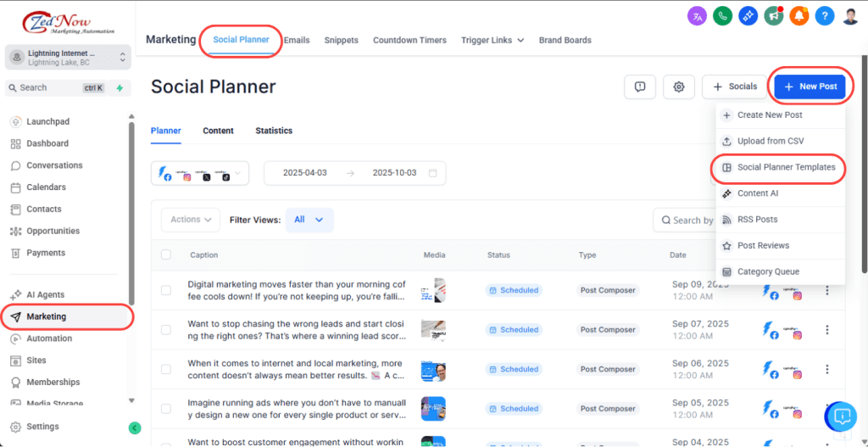Expand the Actions dropdown
The image size is (868, 447).
(x=190, y=220)
